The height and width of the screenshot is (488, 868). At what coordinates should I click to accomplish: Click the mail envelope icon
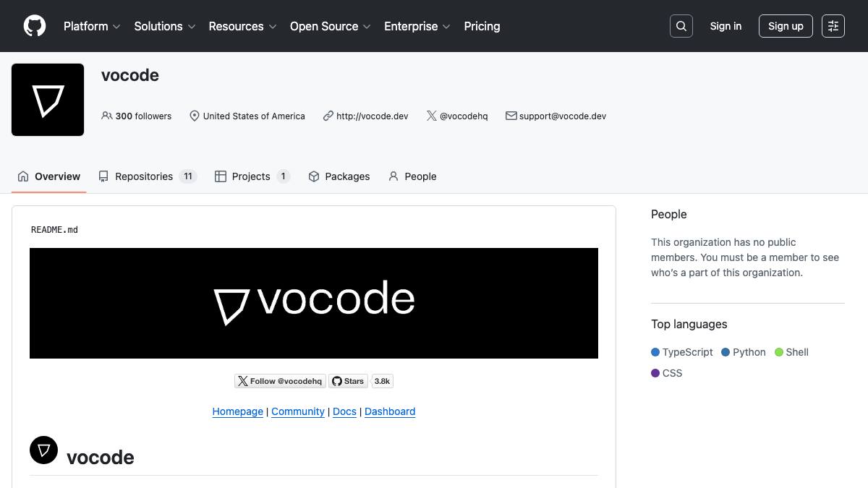point(511,116)
